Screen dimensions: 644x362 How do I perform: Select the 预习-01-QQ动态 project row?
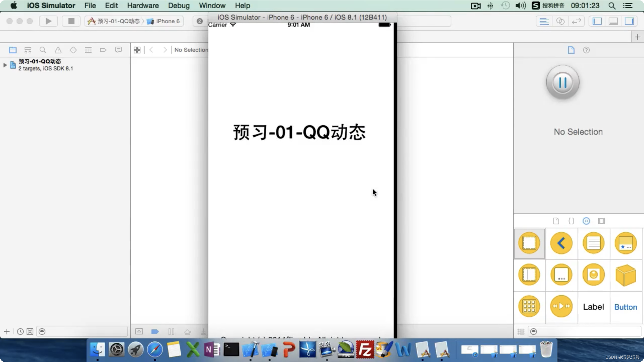[65, 65]
